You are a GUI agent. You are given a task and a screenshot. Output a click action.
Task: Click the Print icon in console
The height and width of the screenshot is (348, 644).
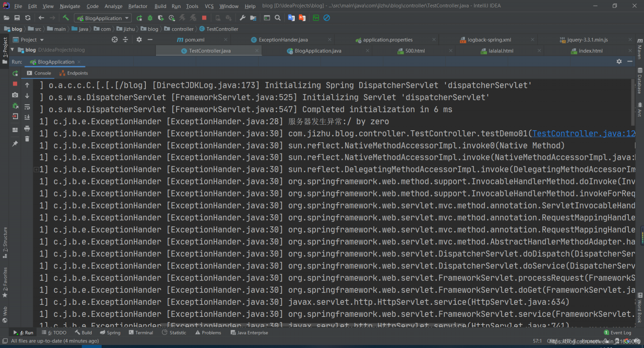point(27,128)
